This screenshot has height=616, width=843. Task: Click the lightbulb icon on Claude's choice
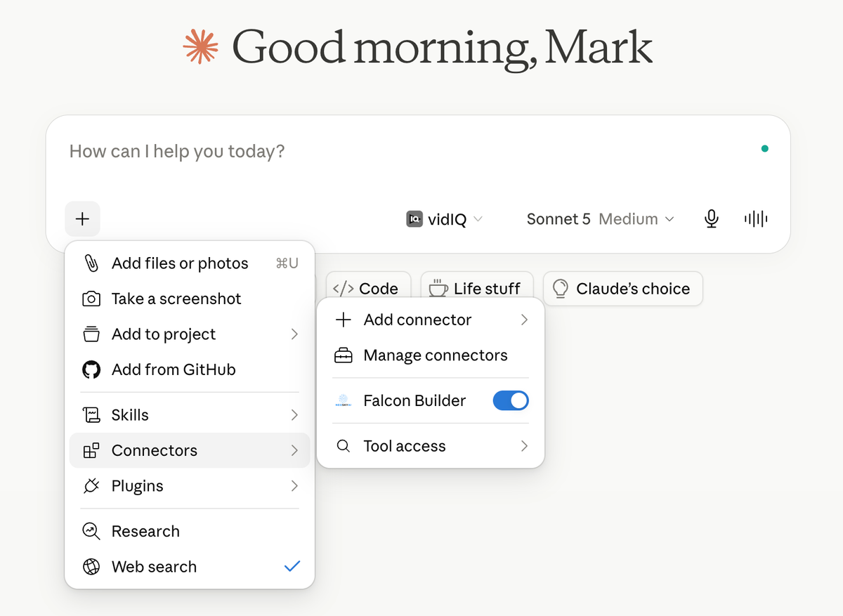click(x=561, y=289)
